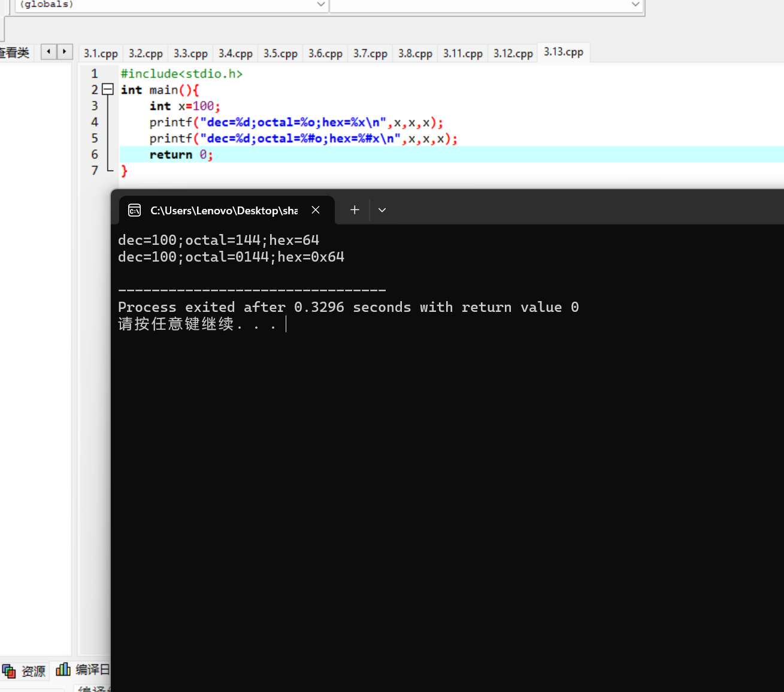
Task: Click the terminal icon in the console tab
Action: click(135, 210)
